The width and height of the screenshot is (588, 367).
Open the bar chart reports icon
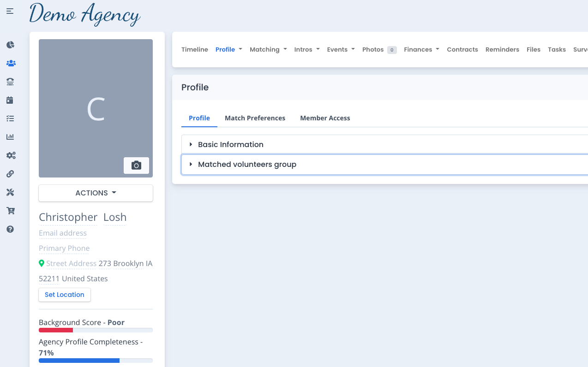pyautogui.click(x=10, y=137)
